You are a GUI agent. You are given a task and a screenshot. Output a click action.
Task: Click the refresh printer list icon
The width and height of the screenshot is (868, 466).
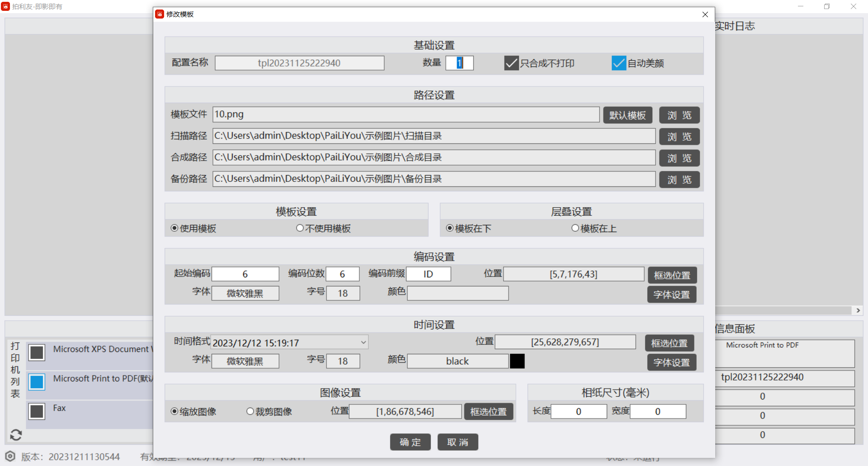click(16, 435)
